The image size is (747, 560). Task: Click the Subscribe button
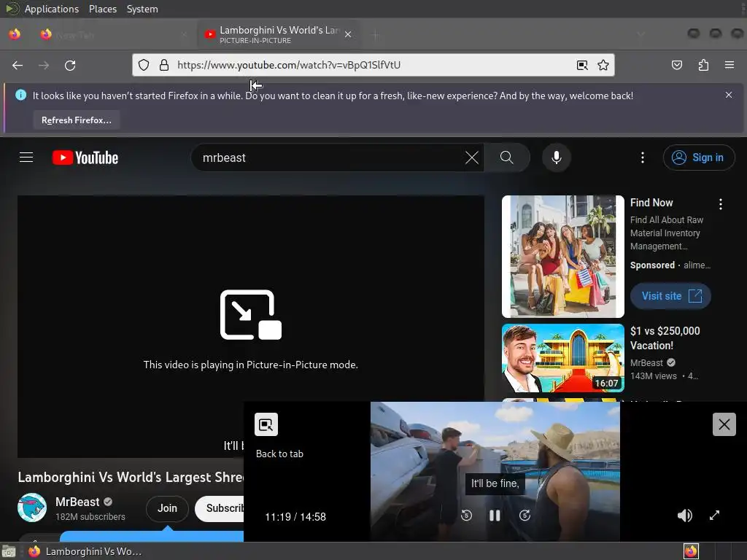tap(220, 508)
